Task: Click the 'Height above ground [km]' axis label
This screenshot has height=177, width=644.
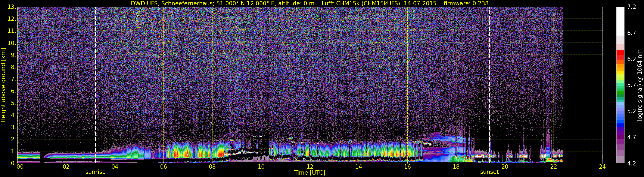Action: click(3, 85)
